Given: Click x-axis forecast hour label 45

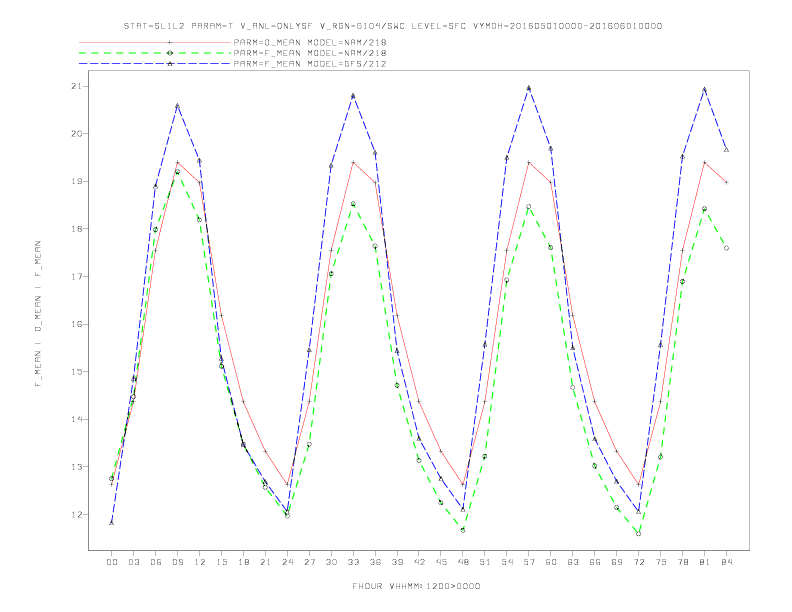Looking at the screenshot, I should click(441, 562).
